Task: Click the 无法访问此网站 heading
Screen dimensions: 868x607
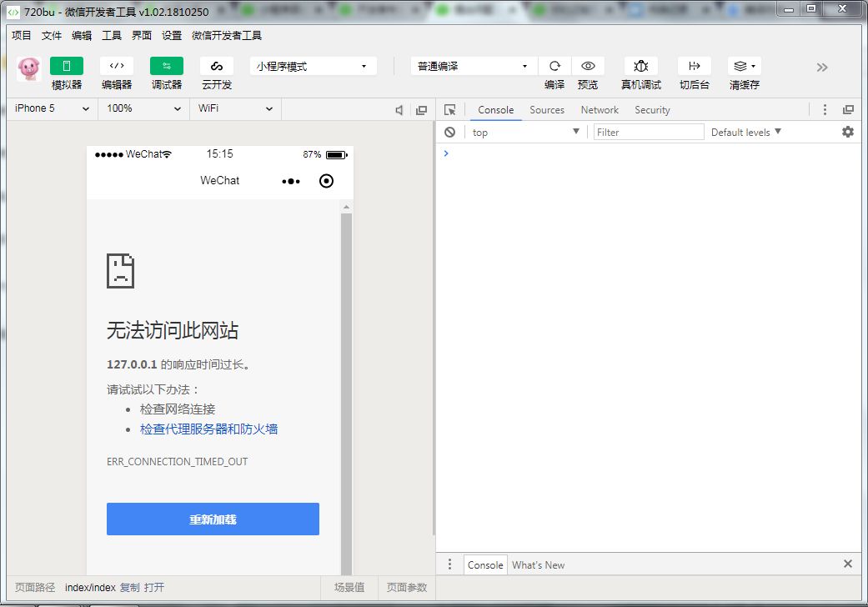Action: click(172, 330)
